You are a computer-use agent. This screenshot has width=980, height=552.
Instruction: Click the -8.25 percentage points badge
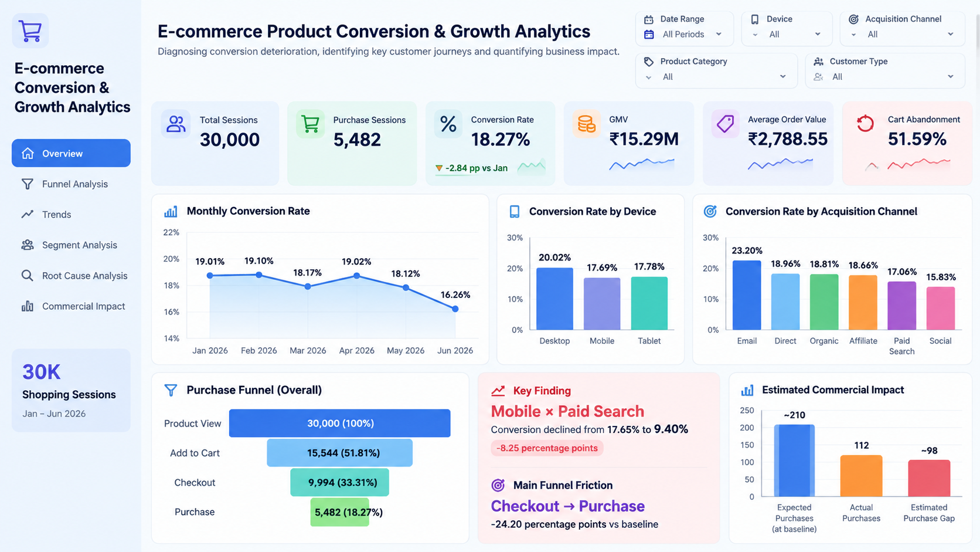click(x=547, y=448)
